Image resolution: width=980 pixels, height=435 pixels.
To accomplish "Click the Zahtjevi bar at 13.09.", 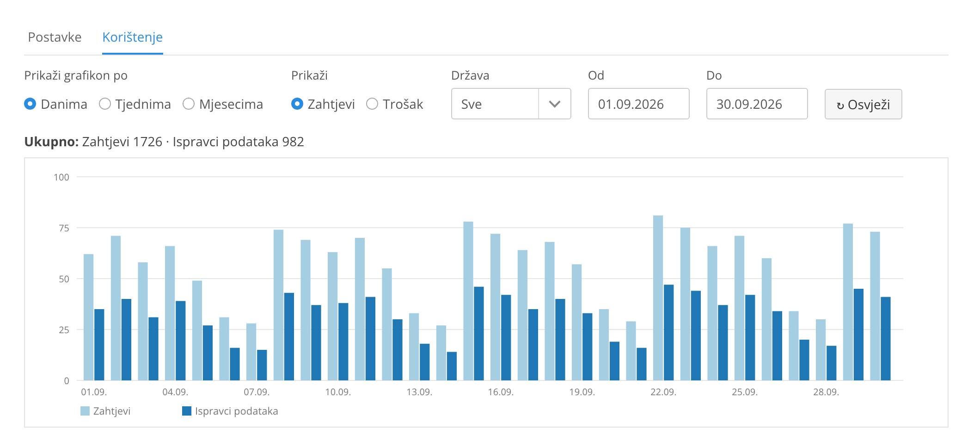I will pos(414,347).
